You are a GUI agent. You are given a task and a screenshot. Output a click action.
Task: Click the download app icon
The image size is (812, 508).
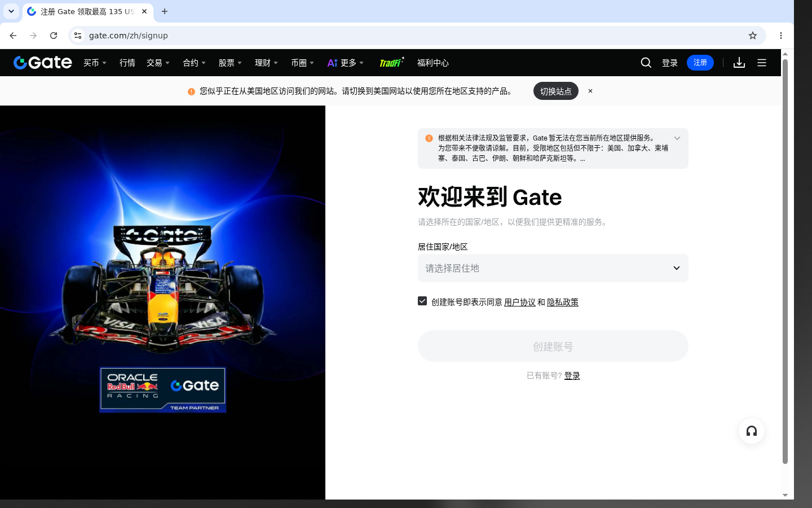tap(739, 63)
